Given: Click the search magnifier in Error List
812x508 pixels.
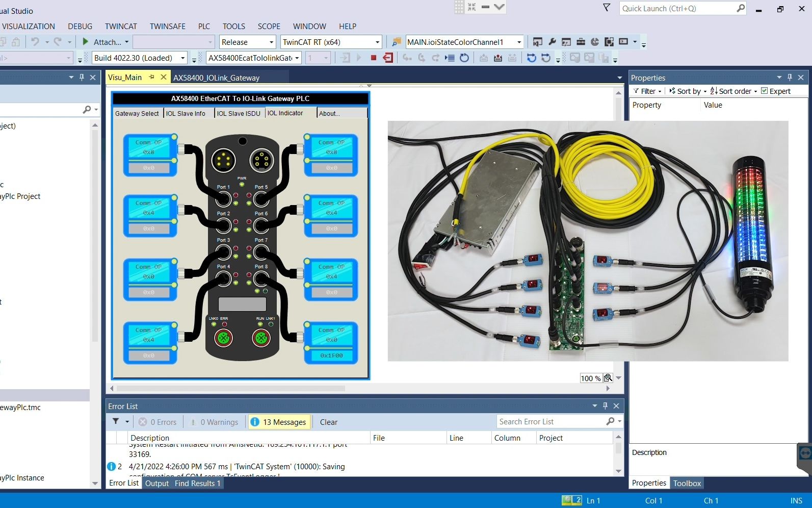Looking at the screenshot, I should (610, 421).
